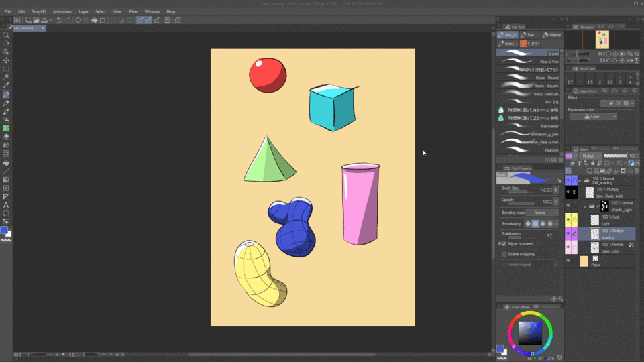The width and height of the screenshot is (644, 362).
Task: Delete sub tool with trash icon
Action: coord(561,160)
